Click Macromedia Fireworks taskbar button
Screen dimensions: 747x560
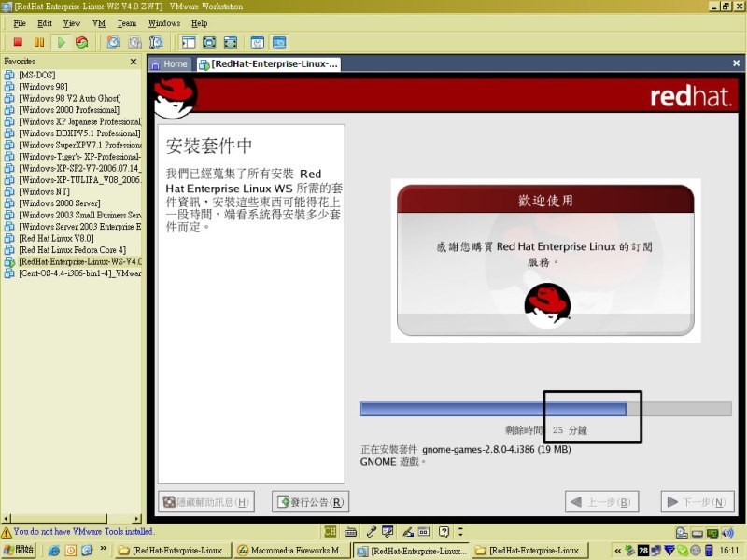click(292, 551)
